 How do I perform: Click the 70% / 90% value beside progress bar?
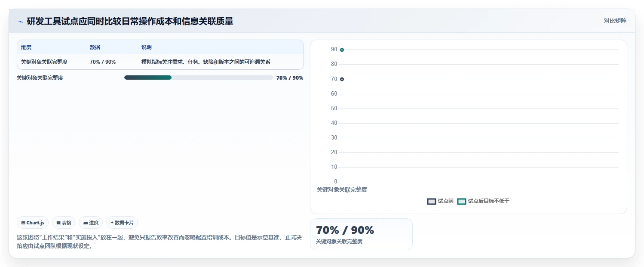(x=290, y=78)
